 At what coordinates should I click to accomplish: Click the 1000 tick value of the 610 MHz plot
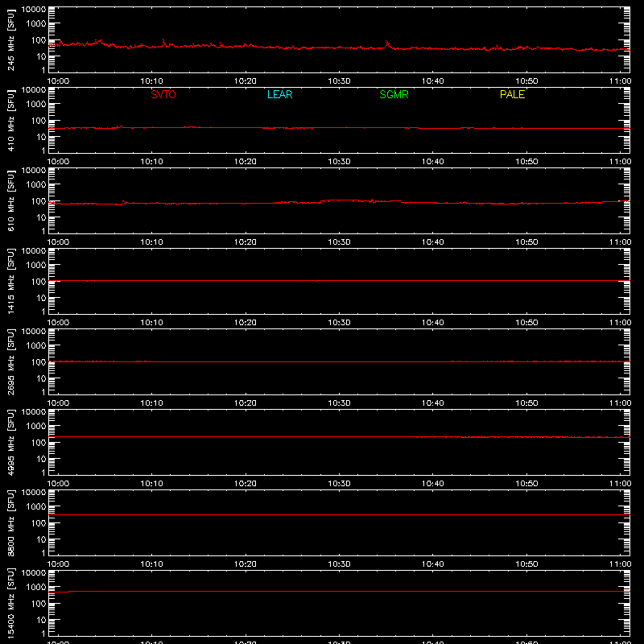click(36, 185)
